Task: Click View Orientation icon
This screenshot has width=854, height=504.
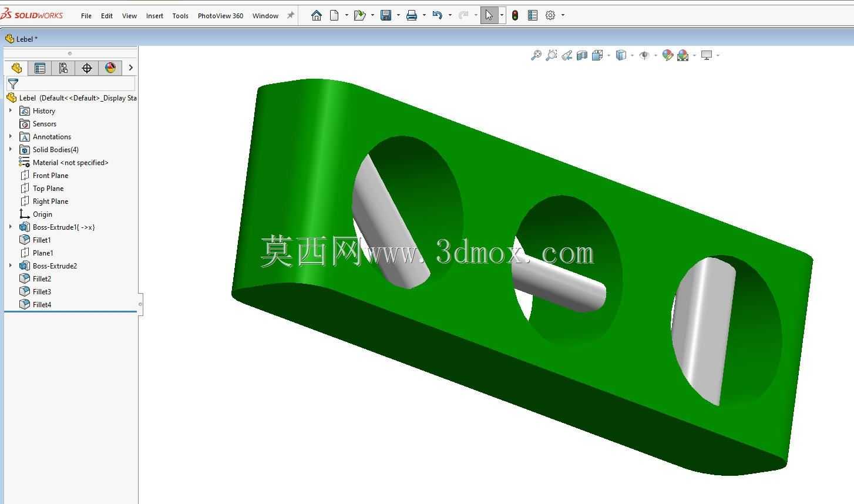Action: [597, 55]
